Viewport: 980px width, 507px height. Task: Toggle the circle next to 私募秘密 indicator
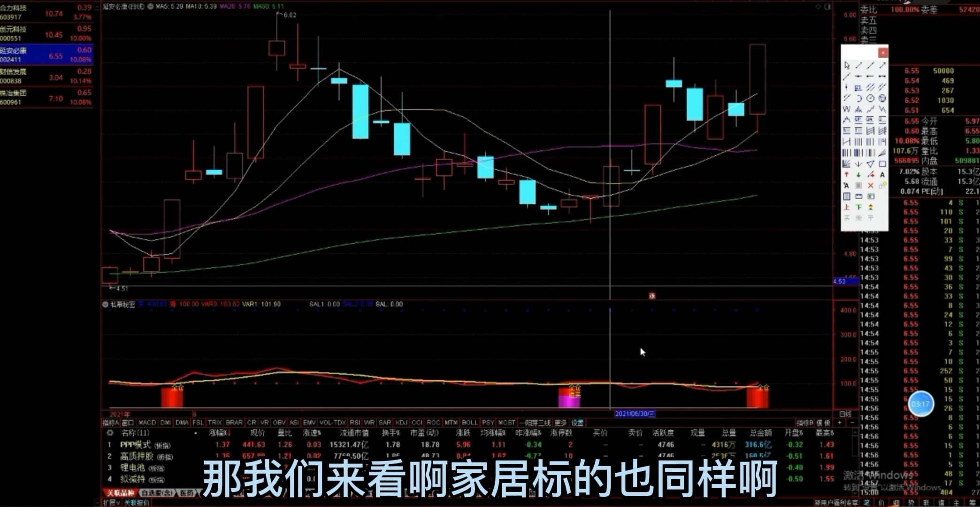tap(106, 304)
